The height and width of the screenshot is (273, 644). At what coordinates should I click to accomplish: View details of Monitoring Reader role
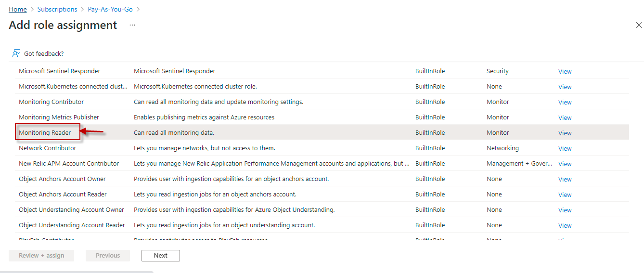[565, 133]
